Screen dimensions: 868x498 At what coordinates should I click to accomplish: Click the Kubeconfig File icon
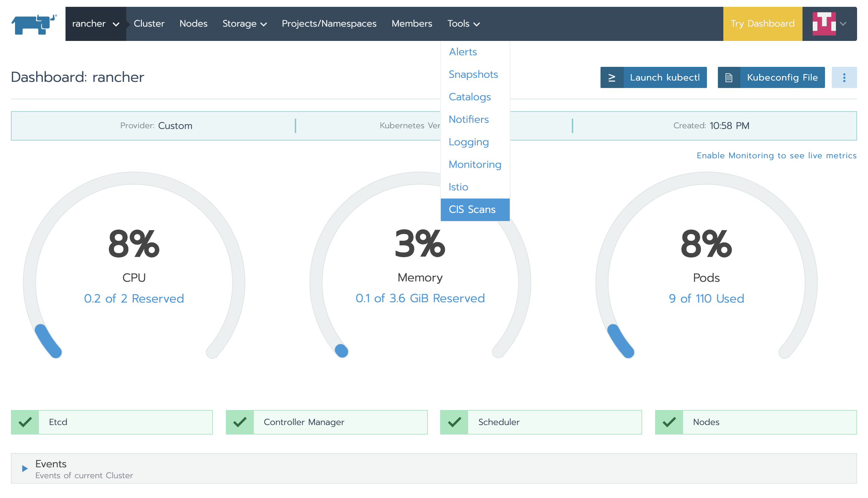pyautogui.click(x=728, y=77)
